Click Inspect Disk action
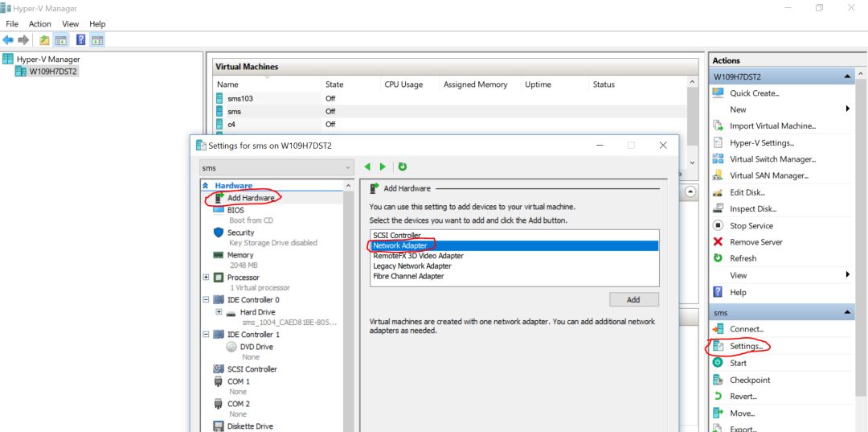This screenshot has height=432, width=868. pyautogui.click(x=753, y=209)
